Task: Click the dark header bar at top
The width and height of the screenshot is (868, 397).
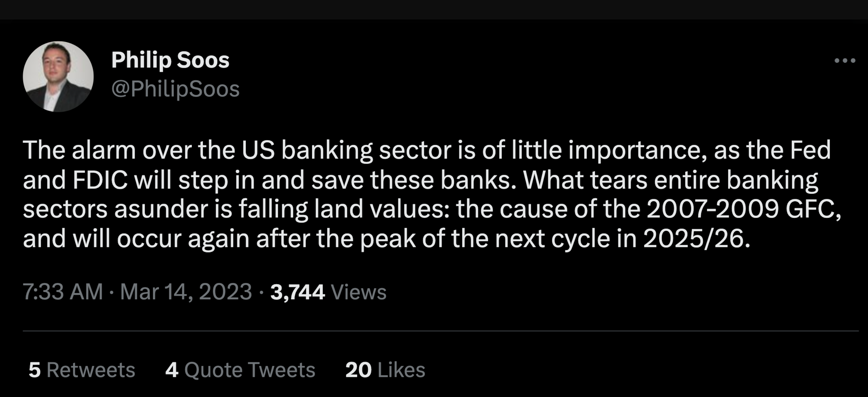Action: click(x=434, y=10)
